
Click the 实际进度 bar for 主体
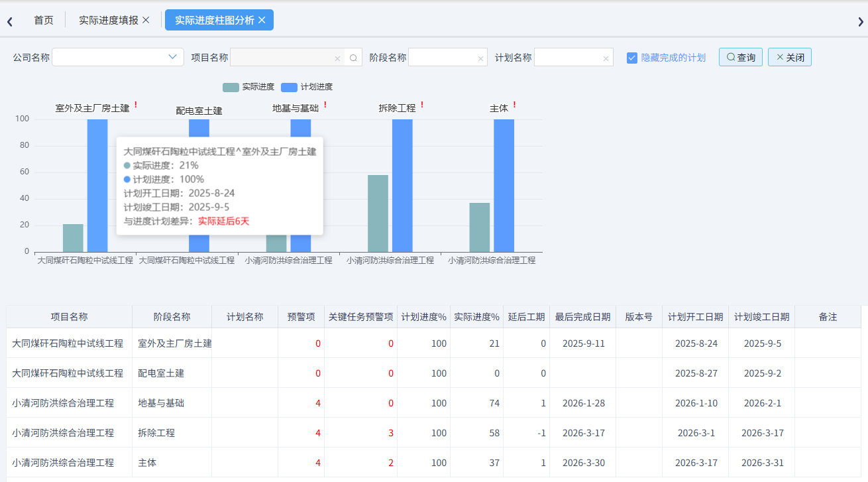480,227
